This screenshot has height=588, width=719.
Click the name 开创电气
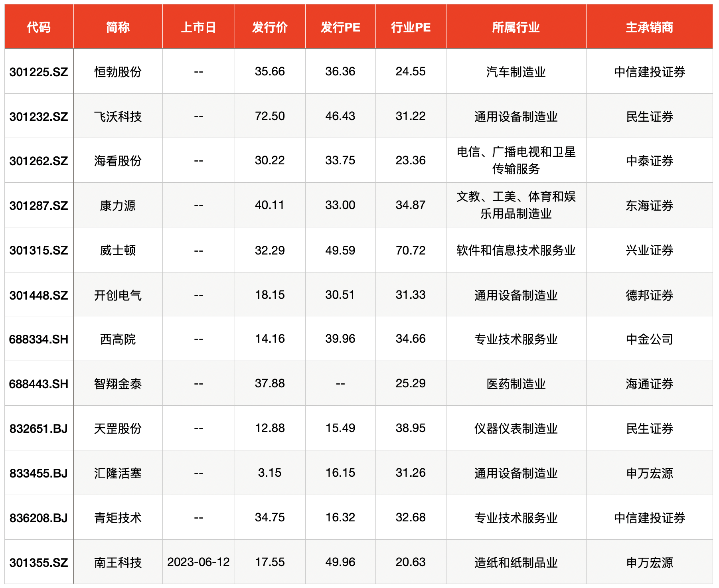coord(118,295)
